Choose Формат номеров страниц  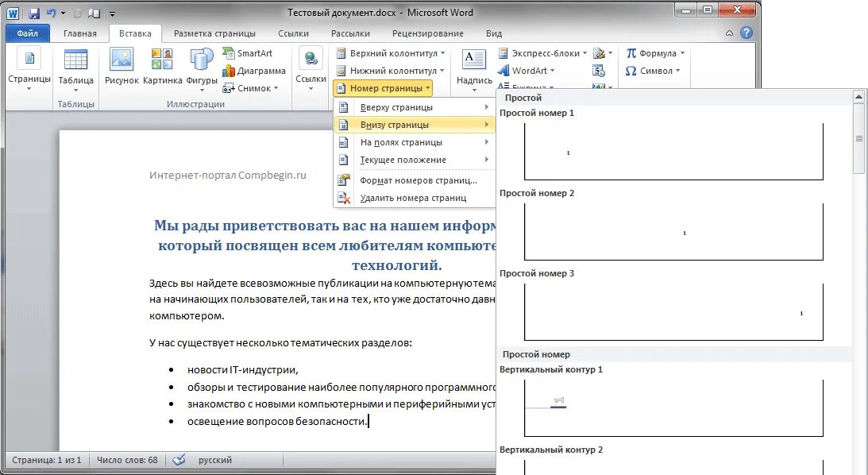(414, 180)
